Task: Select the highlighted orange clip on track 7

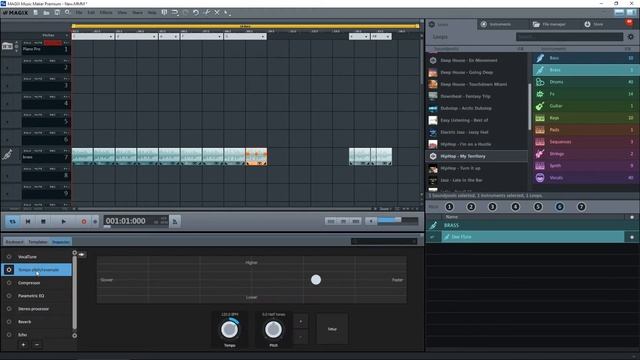Action: click(256, 157)
